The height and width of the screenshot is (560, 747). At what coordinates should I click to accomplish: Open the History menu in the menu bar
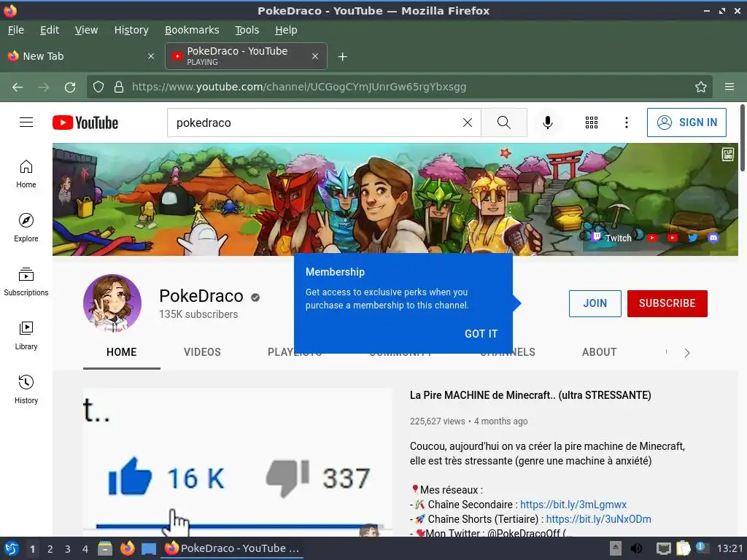(131, 30)
